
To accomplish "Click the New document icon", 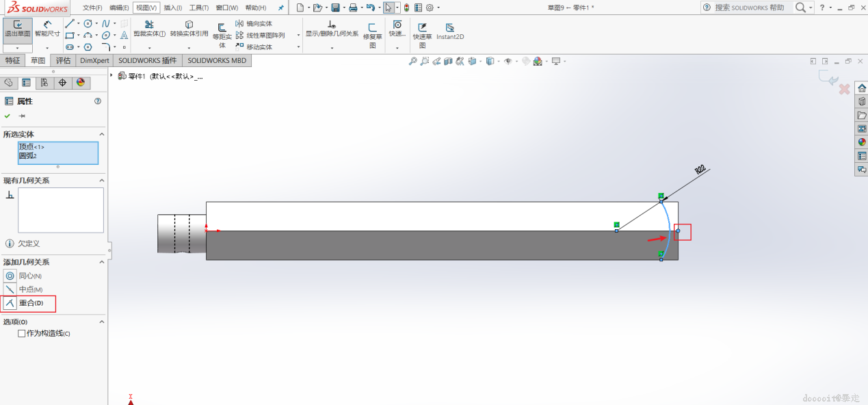I will coord(300,8).
